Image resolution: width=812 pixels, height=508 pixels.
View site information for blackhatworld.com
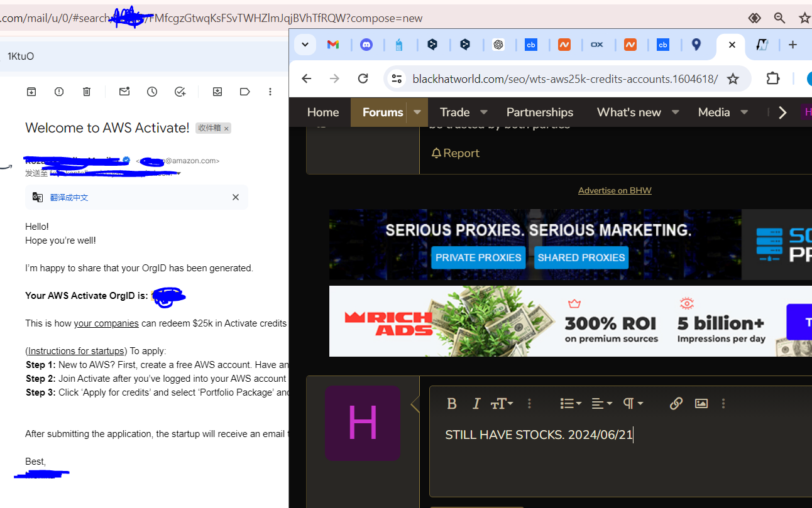pos(397,78)
